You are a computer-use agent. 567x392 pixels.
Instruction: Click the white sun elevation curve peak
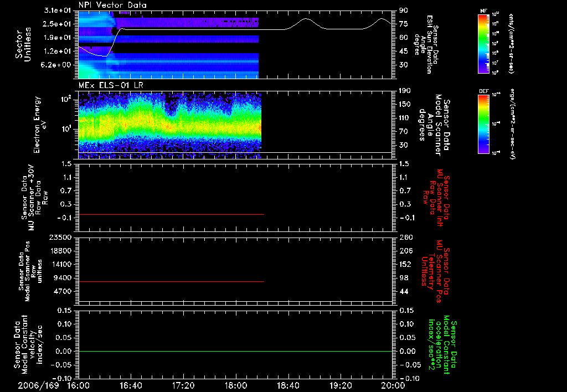[306, 18]
